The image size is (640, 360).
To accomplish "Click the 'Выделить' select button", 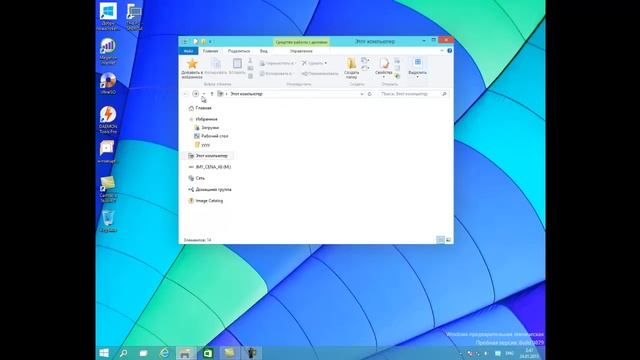I will tap(417, 67).
